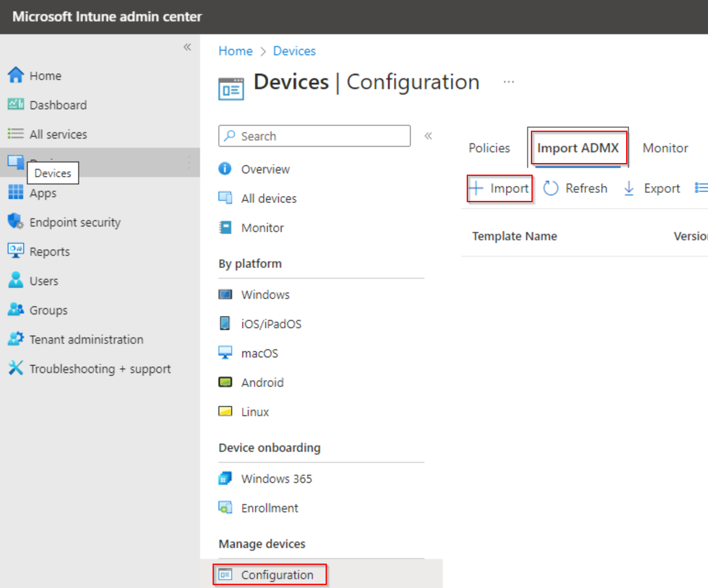
Task: Click the Windows platform icon
Action: (x=225, y=295)
